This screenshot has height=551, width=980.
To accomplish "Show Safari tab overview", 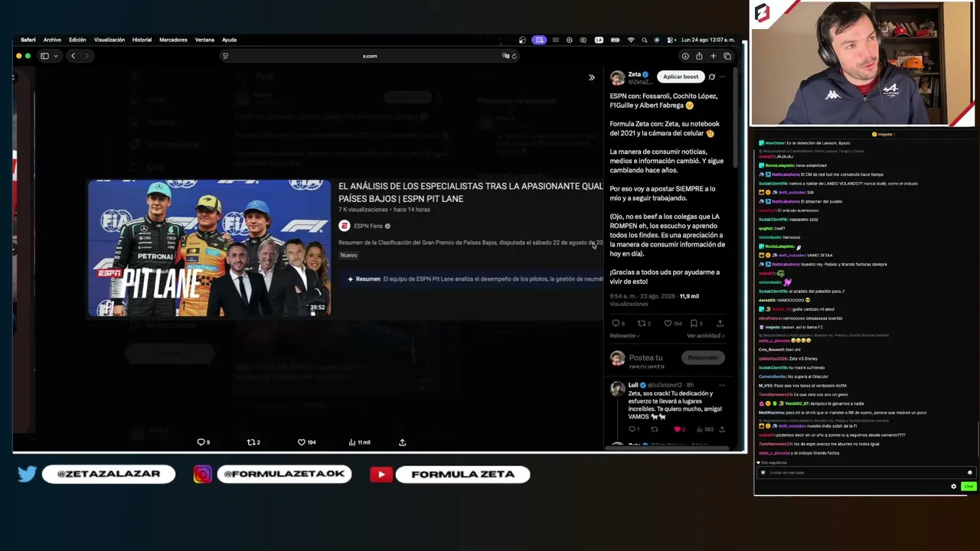I will pos(727,56).
